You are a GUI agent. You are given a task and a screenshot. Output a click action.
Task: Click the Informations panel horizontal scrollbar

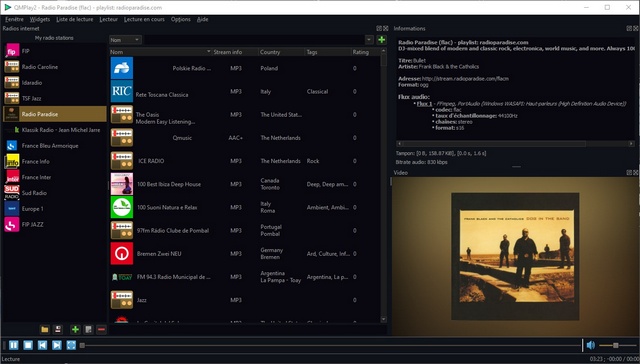[494, 144]
